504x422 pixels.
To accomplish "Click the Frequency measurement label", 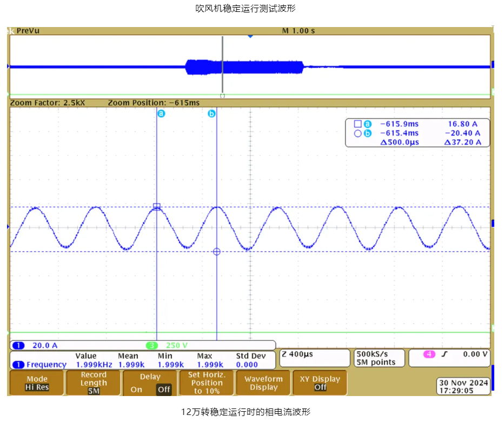I will (x=47, y=365).
